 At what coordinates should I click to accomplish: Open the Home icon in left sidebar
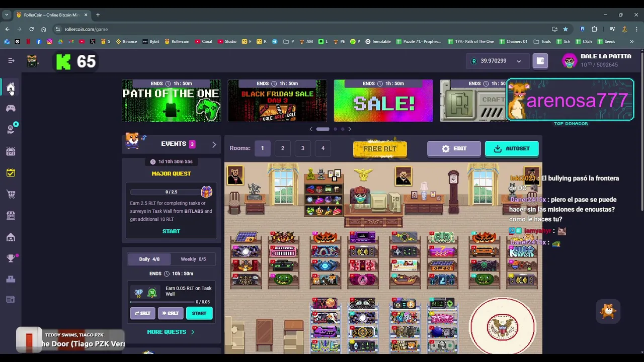[x=11, y=87]
